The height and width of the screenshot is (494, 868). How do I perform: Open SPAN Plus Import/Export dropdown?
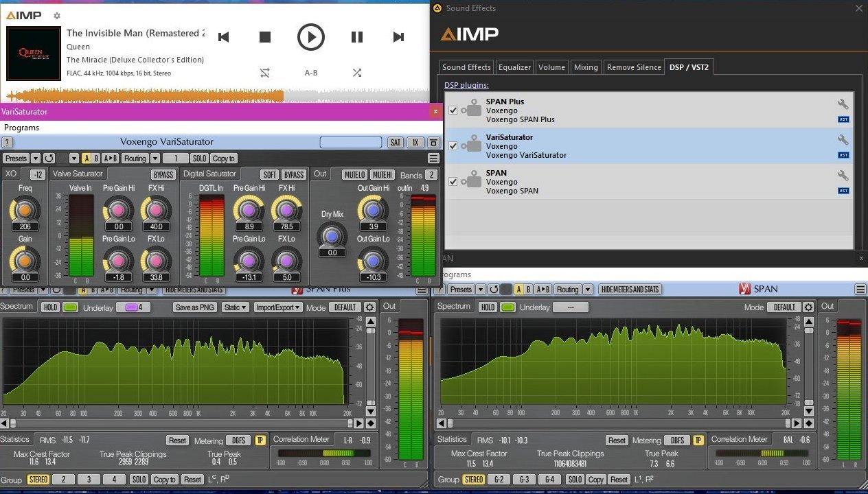tap(278, 307)
